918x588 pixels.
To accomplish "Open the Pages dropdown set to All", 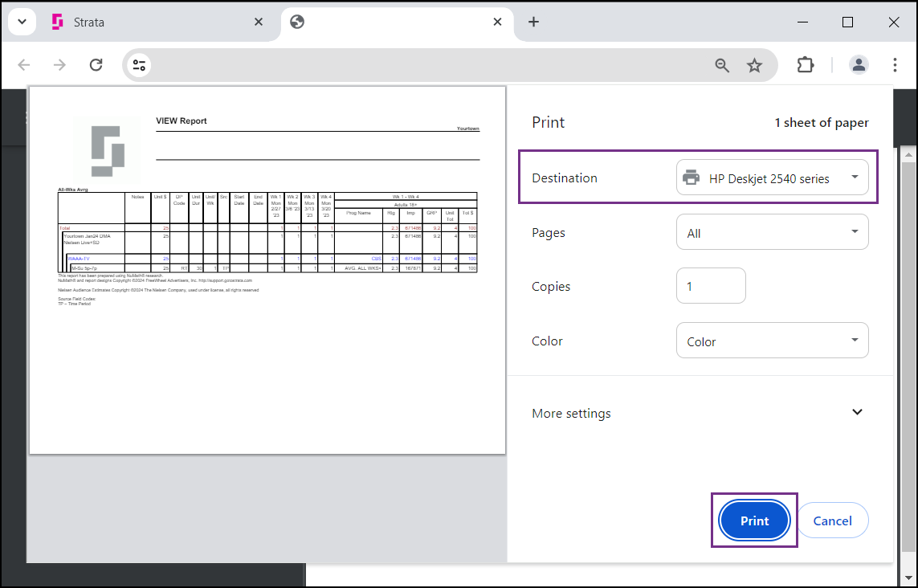I will (772, 232).
